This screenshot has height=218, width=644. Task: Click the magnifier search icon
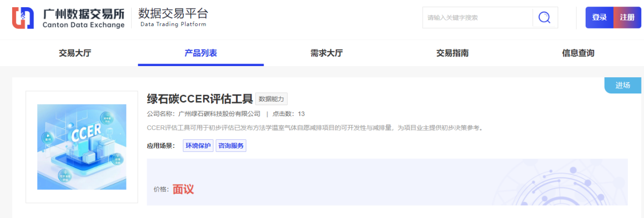(x=544, y=18)
